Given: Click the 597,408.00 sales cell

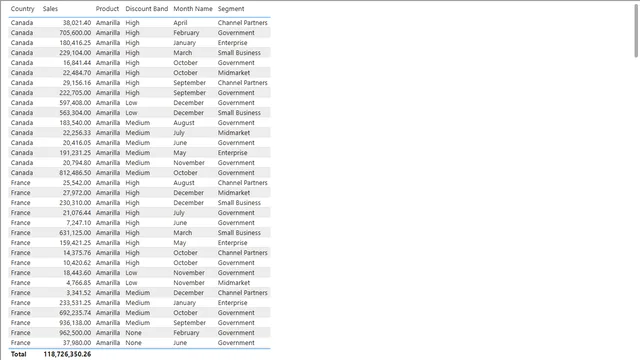Looking at the screenshot, I should tap(75, 103).
